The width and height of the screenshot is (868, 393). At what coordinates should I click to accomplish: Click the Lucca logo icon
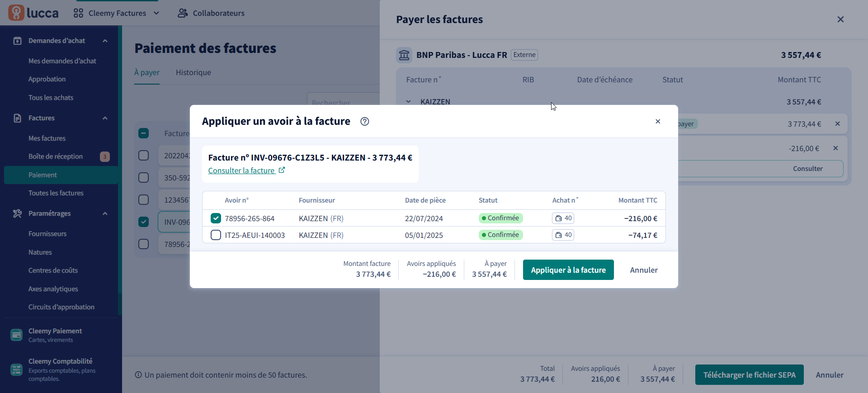(16, 13)
